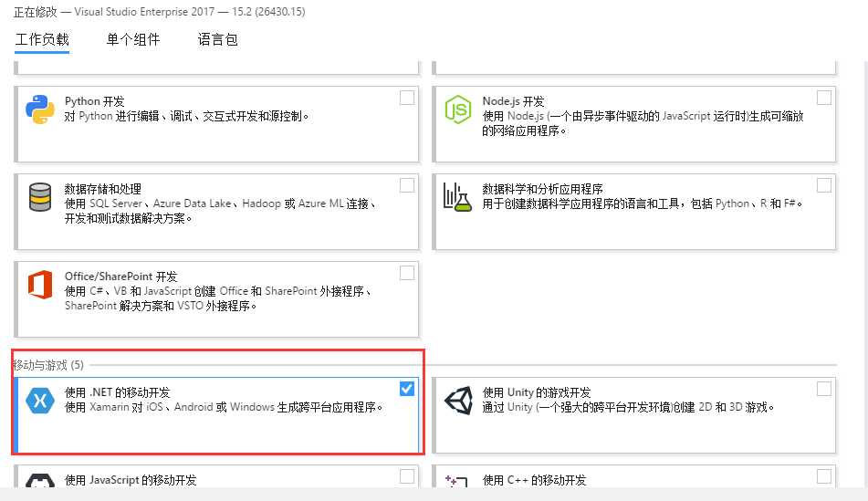Click the SQL Server Azure Data Lake description
Viewport: 868px width, 501px height.
coord(220,211)
